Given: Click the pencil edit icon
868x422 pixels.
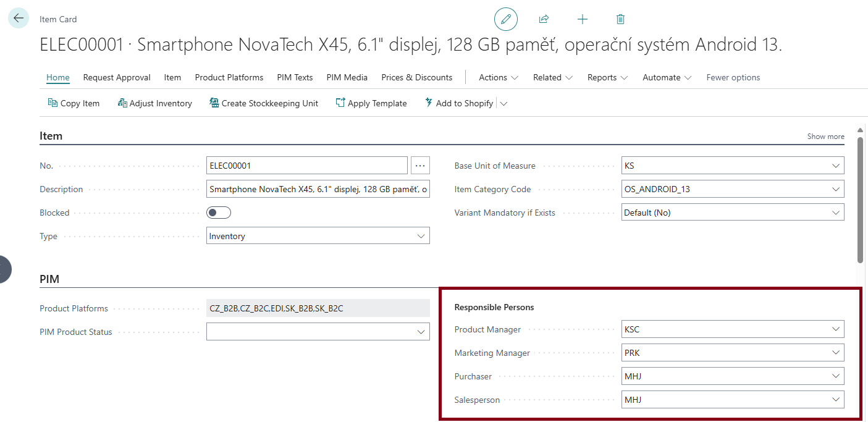Looking at the screenshot, I should (505, 19).
